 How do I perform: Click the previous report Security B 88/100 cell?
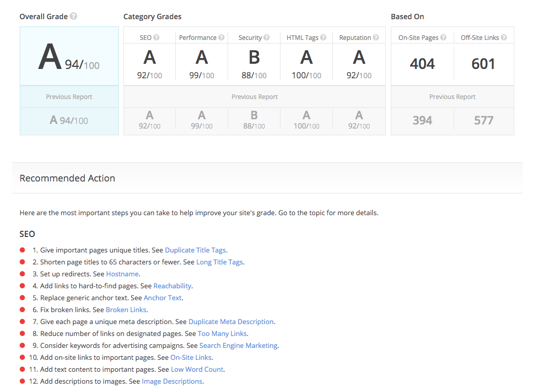coord(254,120)
